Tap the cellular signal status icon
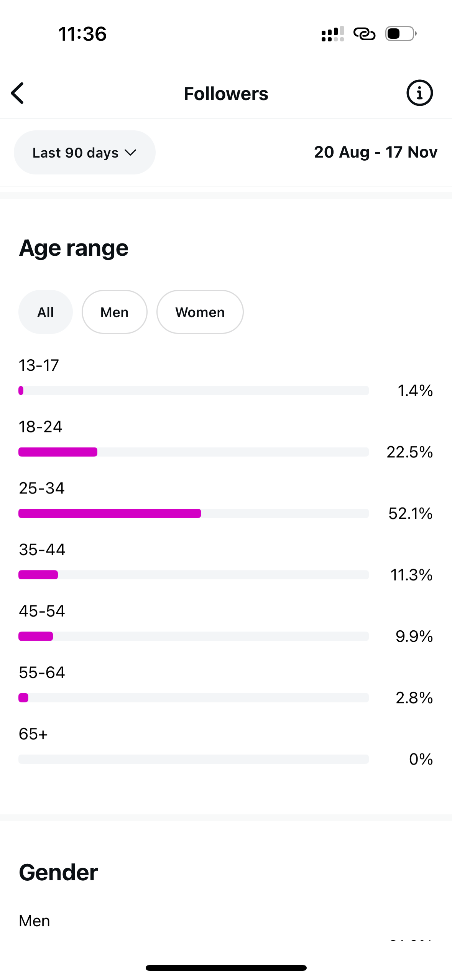 point(332,34)
